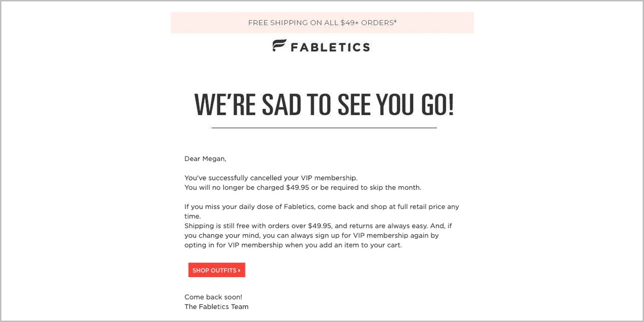Open the FABLETICS wordmark link
Viewport: 644px width, 322px height.
click(330, 47)
